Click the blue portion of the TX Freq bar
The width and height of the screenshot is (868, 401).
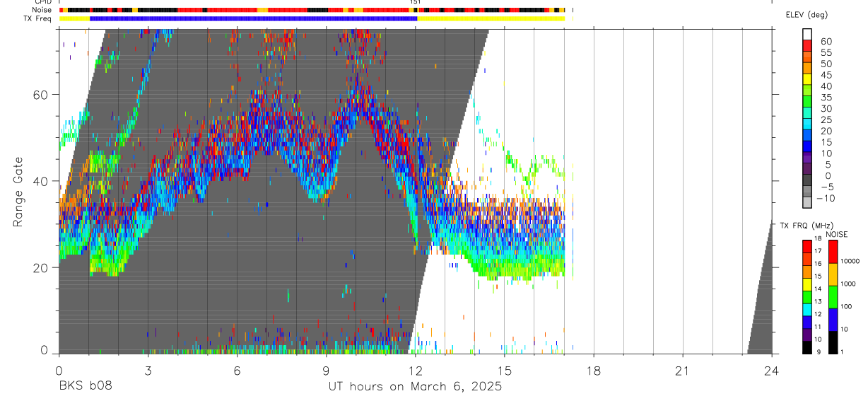point(253,18)
